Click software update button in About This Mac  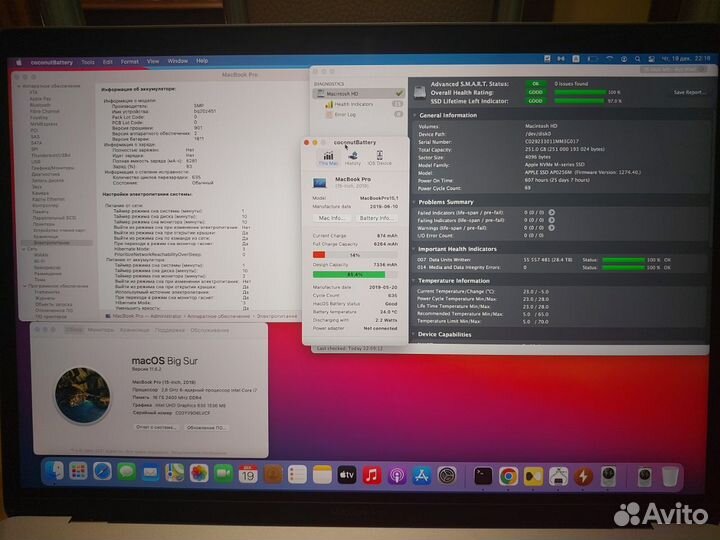[x=206, y=428]
